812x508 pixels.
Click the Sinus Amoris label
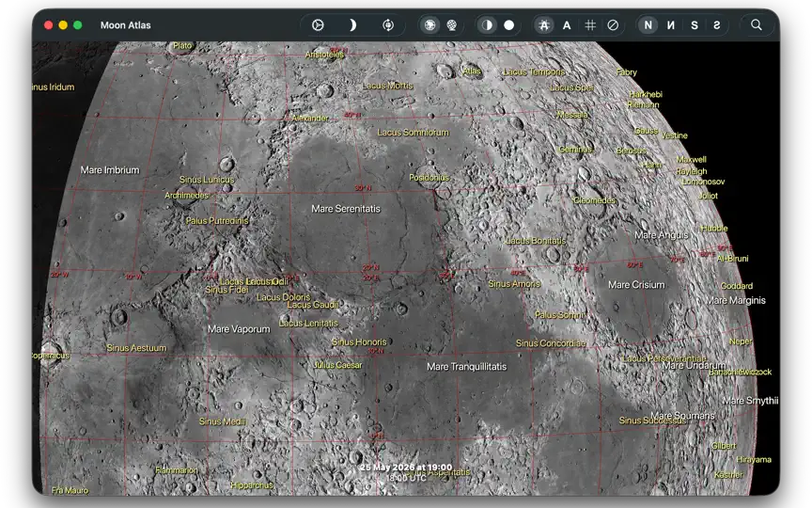click(x=514, y=284)
